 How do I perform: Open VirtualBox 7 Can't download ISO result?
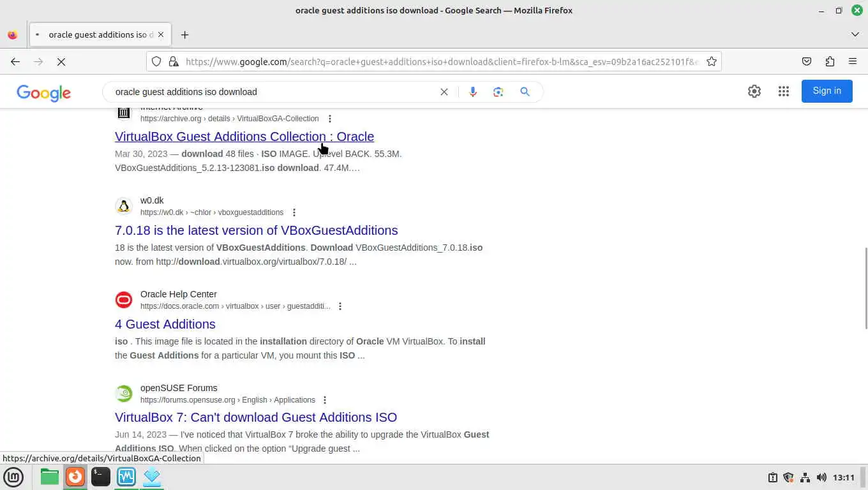256,417
